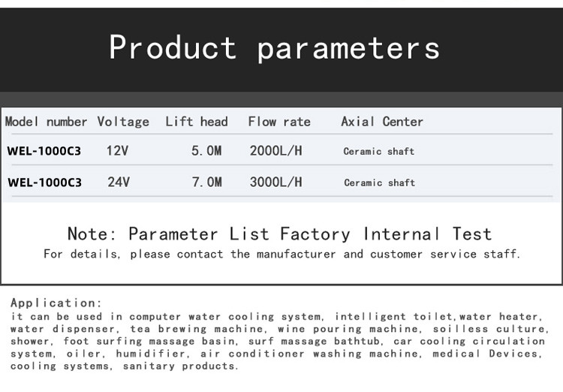Click the Lift head column header

coord(197,122)
